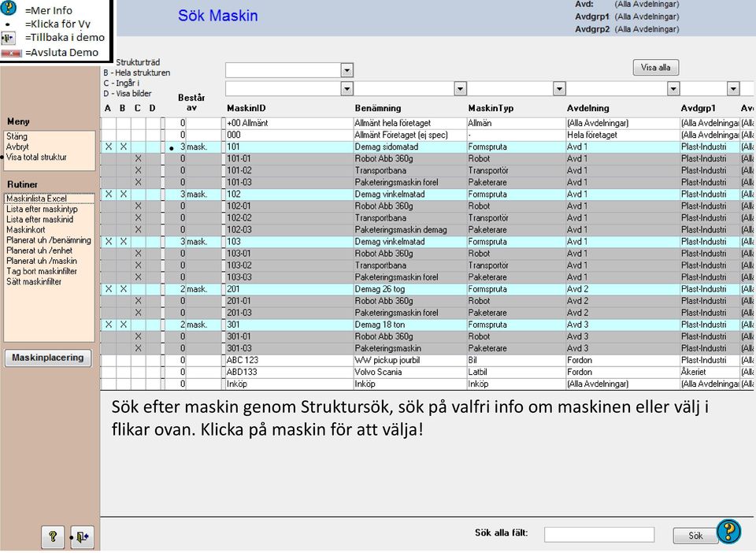This screenshot has width=756, height=553.
Task: Click the yellow question mark help button
Action: coord(53,536)
